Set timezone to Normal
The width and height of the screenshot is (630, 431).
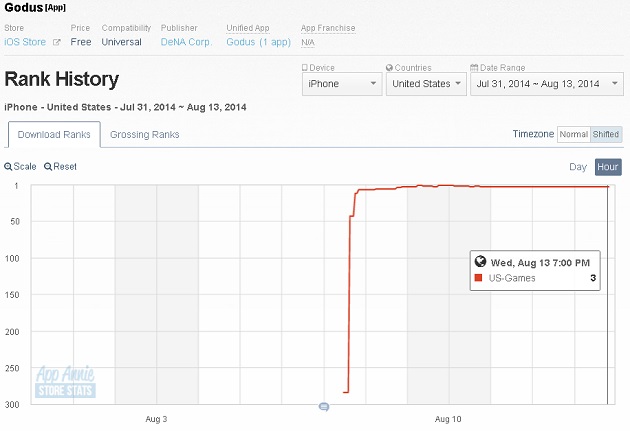coord(573,134)
